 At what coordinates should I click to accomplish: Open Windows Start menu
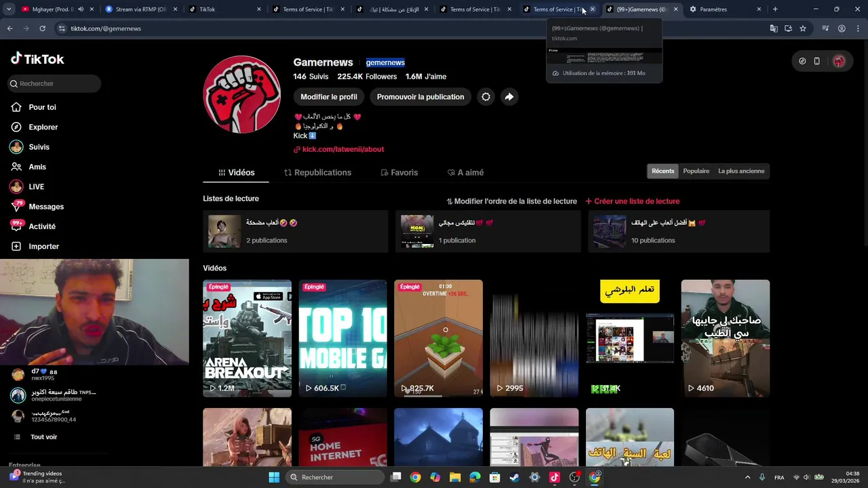[x=274, y=477]
